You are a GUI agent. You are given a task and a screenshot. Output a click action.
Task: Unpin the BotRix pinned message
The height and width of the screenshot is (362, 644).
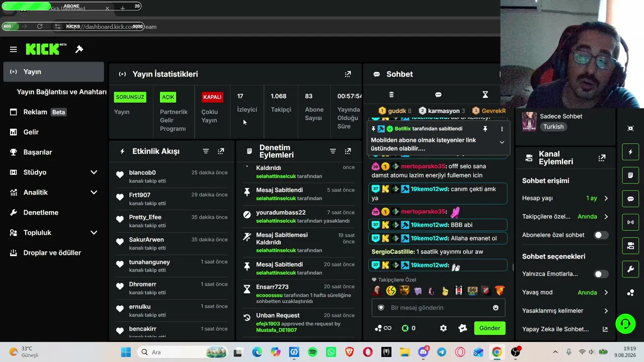485,129
